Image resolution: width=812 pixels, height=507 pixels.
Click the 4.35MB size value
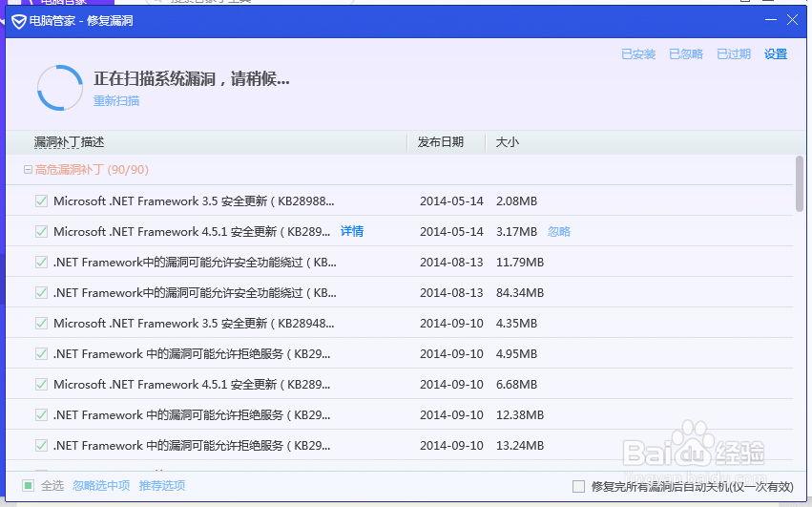(516, 324)
